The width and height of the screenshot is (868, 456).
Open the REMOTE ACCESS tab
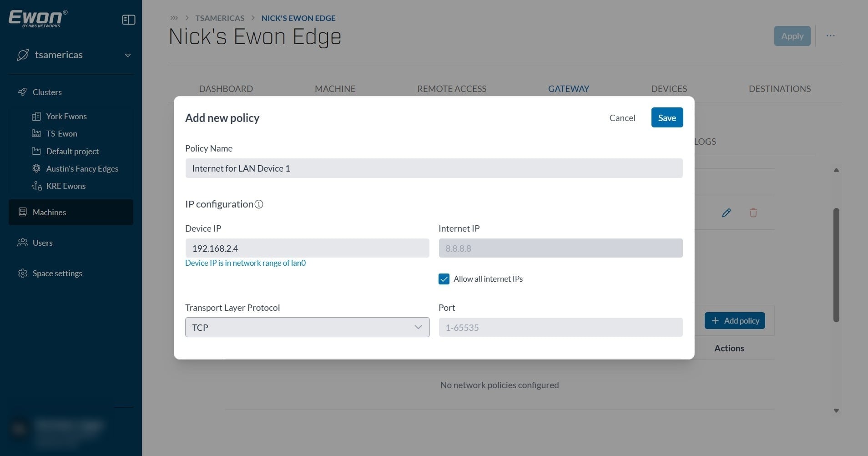(452, 89)
